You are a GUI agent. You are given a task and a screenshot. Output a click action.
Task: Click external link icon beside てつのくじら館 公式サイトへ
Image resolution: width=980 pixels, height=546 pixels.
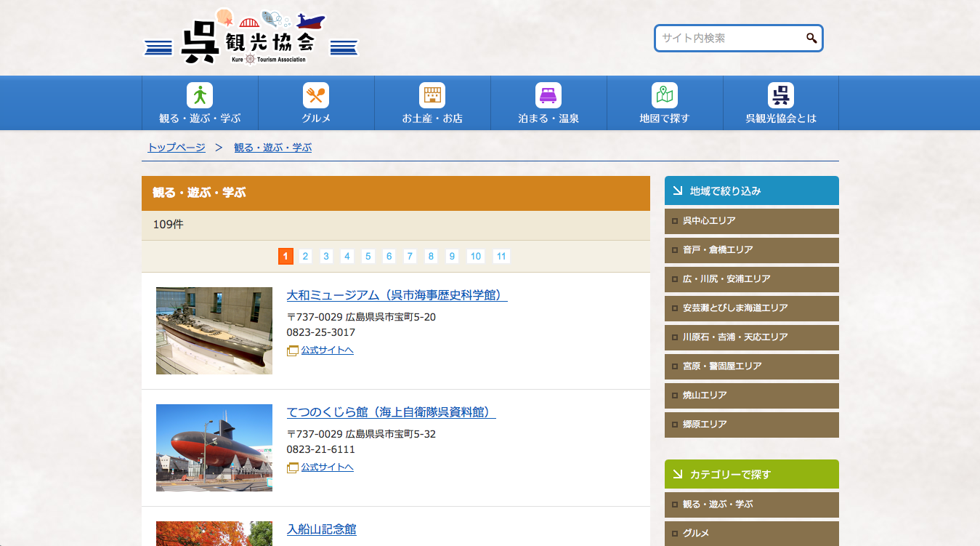tap(293, 467)
